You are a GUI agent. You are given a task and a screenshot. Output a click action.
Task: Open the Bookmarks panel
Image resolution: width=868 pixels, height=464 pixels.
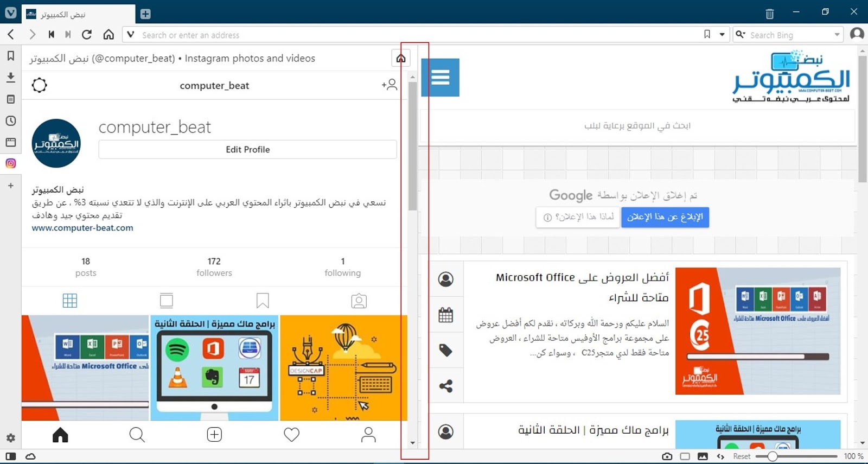(x=10, y=56)
